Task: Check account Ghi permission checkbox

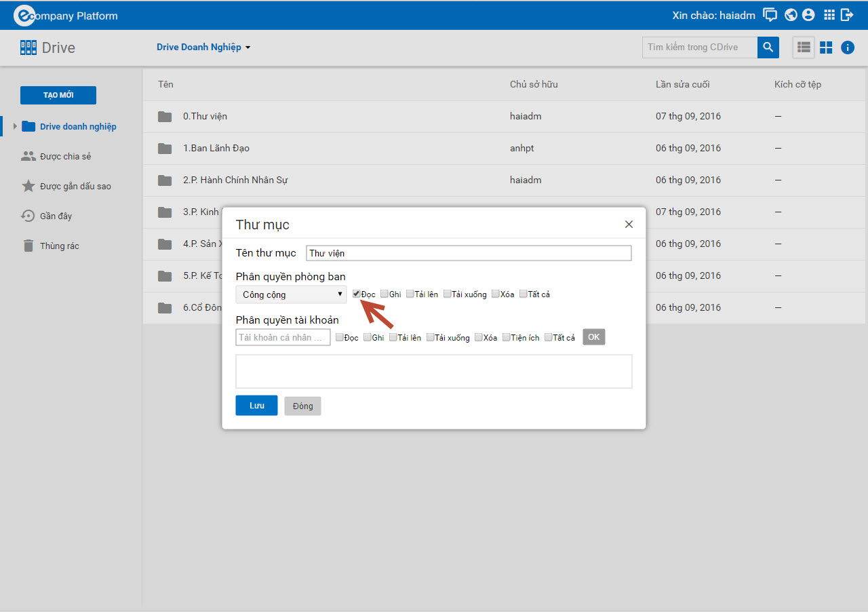Action: pyautogui.click(x=368, y=337)
